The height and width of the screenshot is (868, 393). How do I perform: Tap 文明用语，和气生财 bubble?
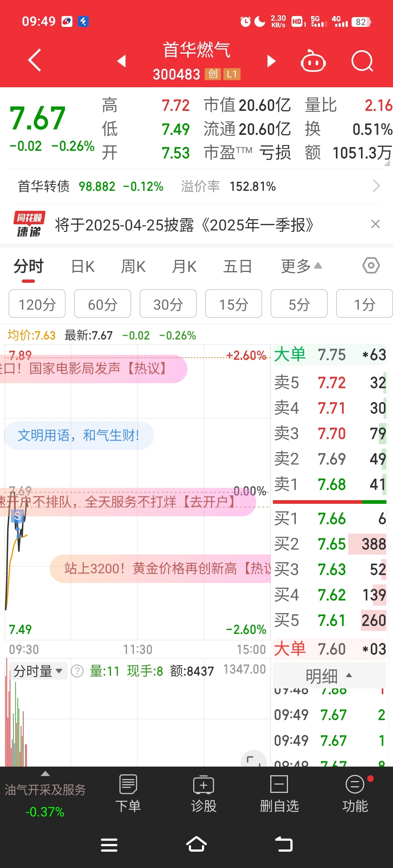pos(79,435)
